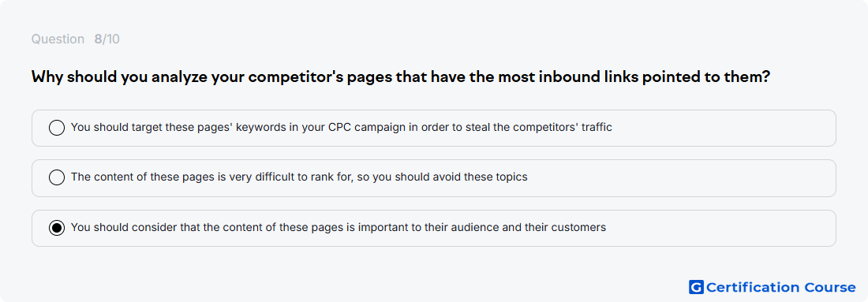Image resolution: width=868 pixels, height=302 pixels.
Task: Click the word 'CPC' in the first answer
Action: (x=340, y=127)
